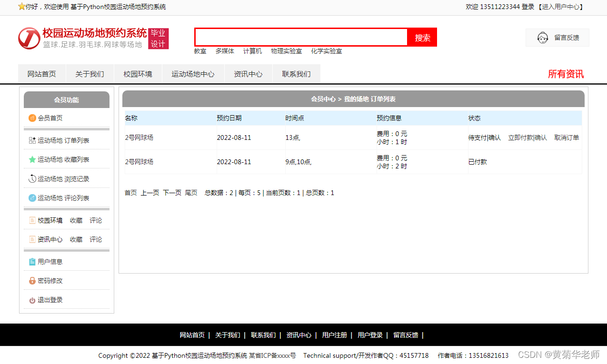Click 留言反馈 in the black footer
Image resolution: width=607 pixels, height=364 pixels.
coord(406,335)
